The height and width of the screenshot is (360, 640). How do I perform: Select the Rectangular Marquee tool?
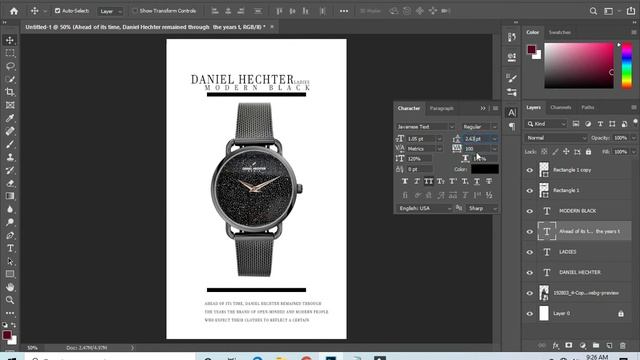click(x=10, y=53)
